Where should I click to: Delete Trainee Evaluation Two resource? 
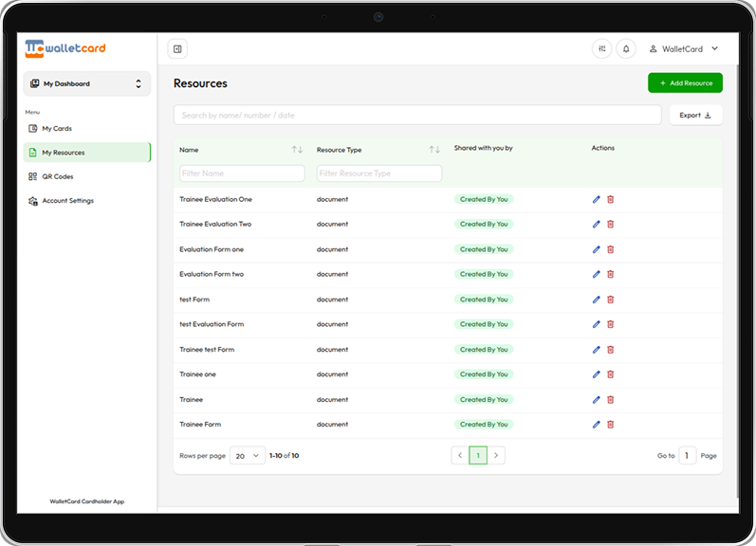610,224
